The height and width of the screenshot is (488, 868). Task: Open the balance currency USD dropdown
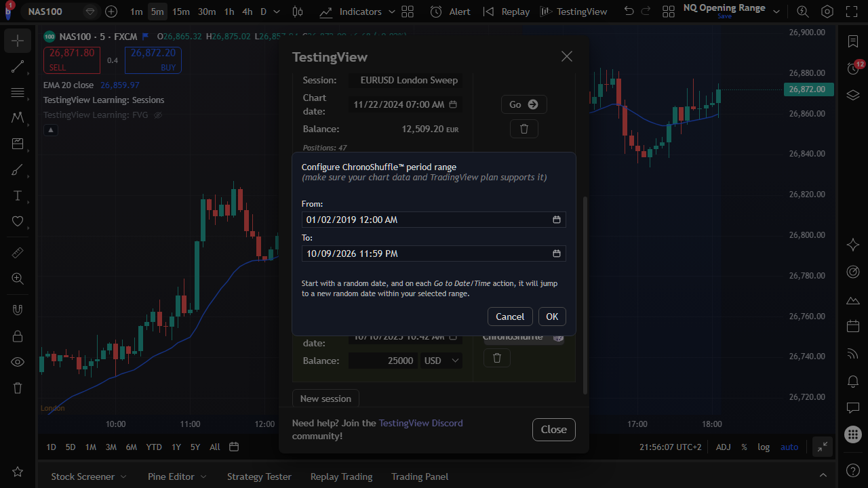441,361
